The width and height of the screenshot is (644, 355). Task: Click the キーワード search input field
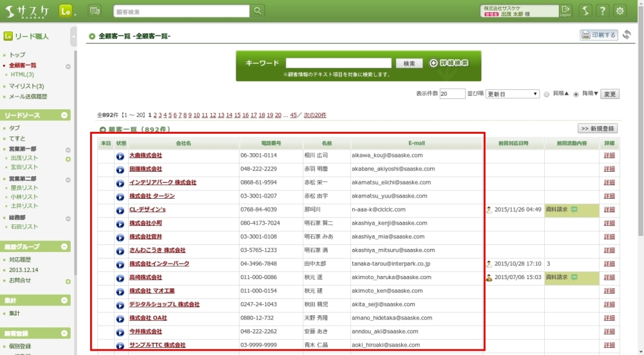(338, 63)
